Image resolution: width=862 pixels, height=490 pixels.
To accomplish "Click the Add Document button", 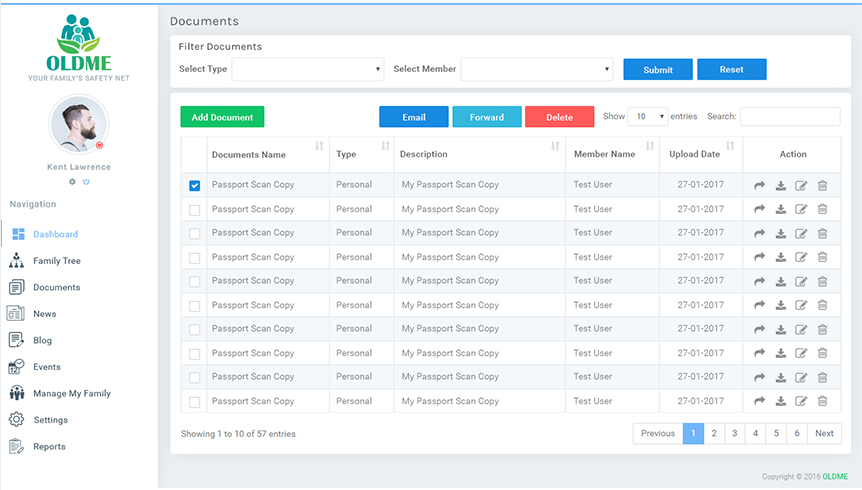I will pos(222,117).
